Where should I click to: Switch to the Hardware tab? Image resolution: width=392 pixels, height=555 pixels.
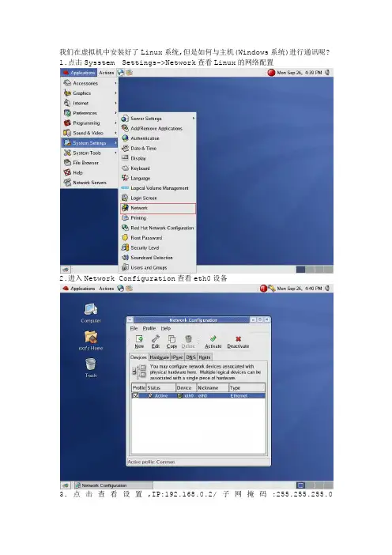(x=159, y=357)
